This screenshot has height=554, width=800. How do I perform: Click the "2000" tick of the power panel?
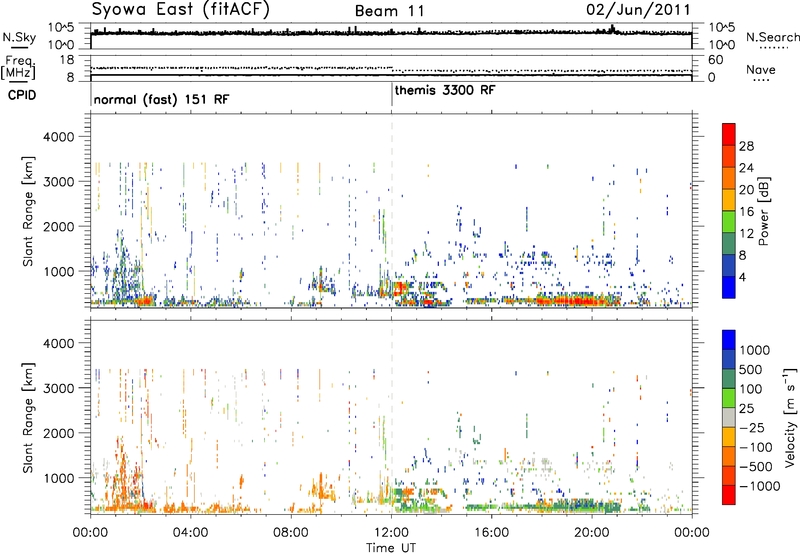[x=59, y=226]
